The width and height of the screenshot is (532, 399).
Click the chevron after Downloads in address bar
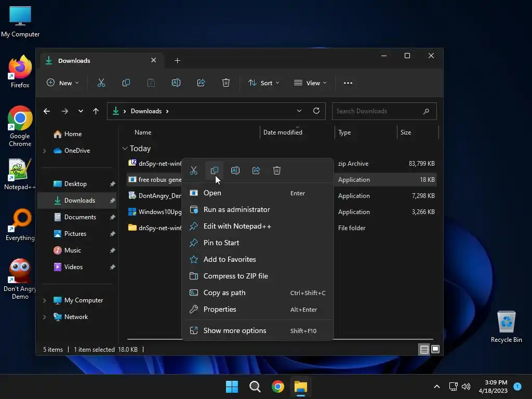click(167, 111)
